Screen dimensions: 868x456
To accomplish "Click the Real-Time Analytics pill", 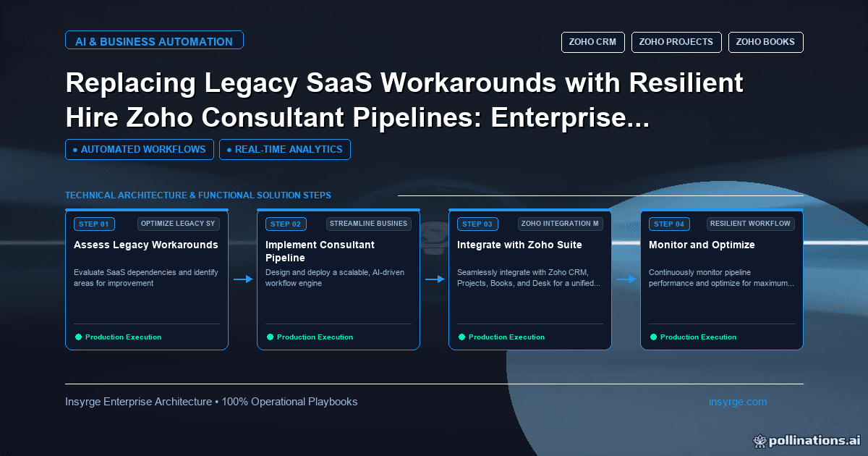I will pyautogui.click(x=285, y=150).
